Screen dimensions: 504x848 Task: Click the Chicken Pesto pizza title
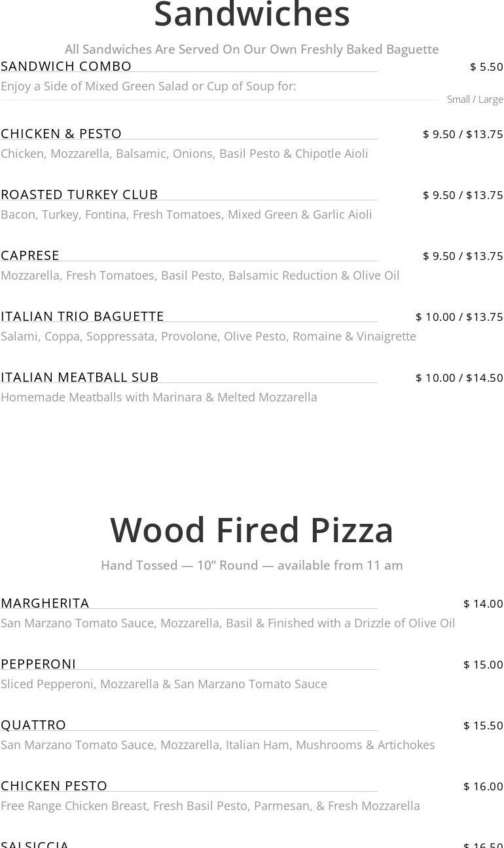(54, 786)
